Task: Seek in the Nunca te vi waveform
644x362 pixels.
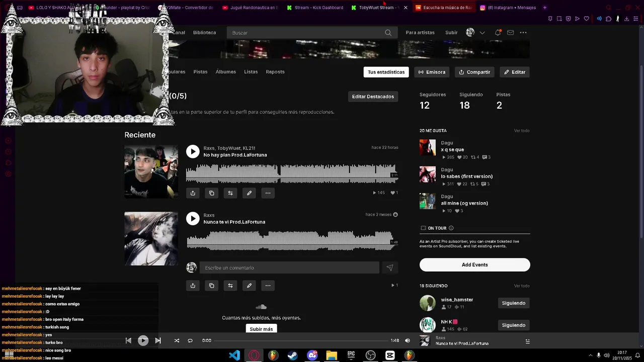Action: pos(292,240)
